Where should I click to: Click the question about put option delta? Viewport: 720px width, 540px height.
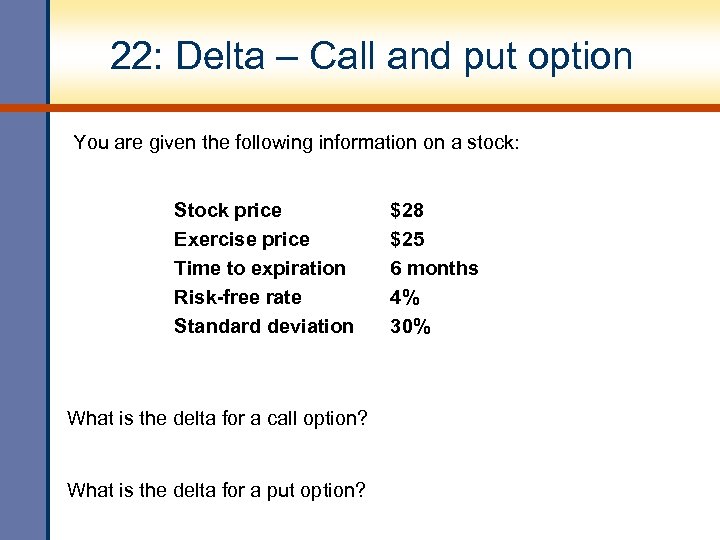[216, 490]
